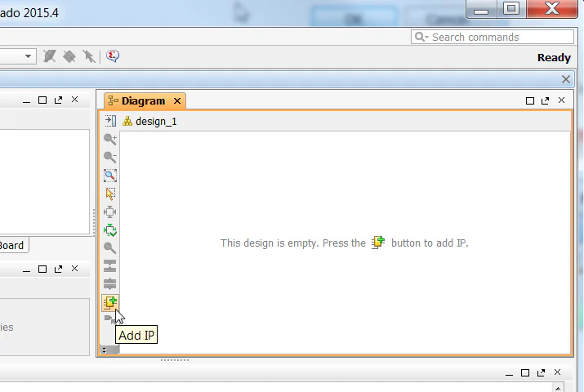Click the Add IP toolbar button
The height and width of the screenshot is (392, 584).
[x=110, y=303]
